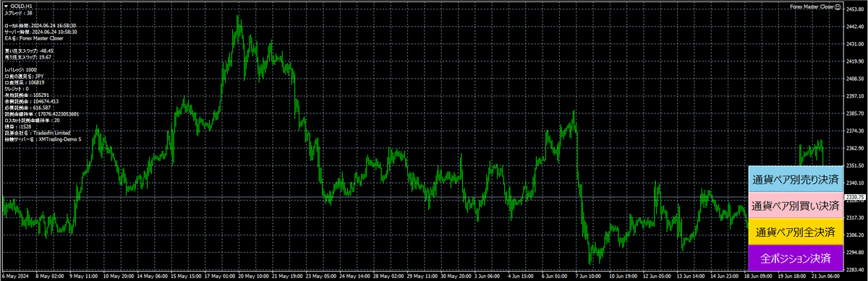Click the margin level line showing 17076.4223053681
The image size is (868, 281).
point(42,113)
